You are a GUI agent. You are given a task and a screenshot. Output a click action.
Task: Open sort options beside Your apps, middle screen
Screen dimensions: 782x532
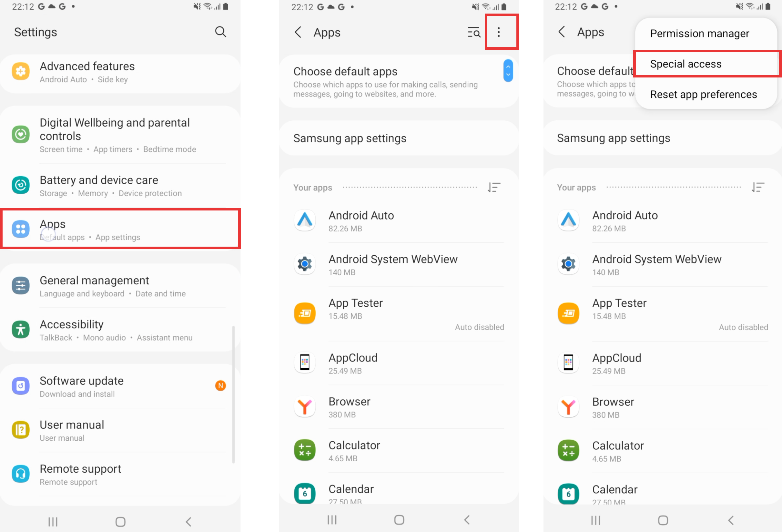coord(494,187)
